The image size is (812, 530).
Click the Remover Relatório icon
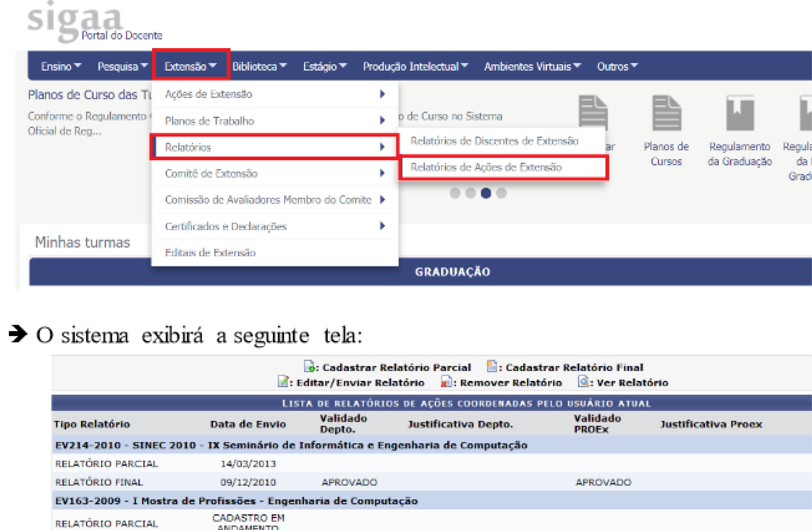pyautogui.click(x=446, y=381)
